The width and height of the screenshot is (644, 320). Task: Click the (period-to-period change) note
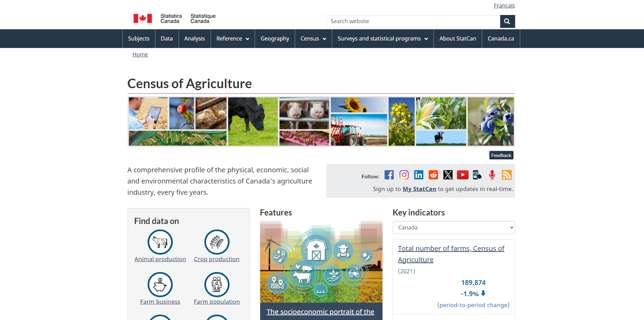(x=473, y=305)
